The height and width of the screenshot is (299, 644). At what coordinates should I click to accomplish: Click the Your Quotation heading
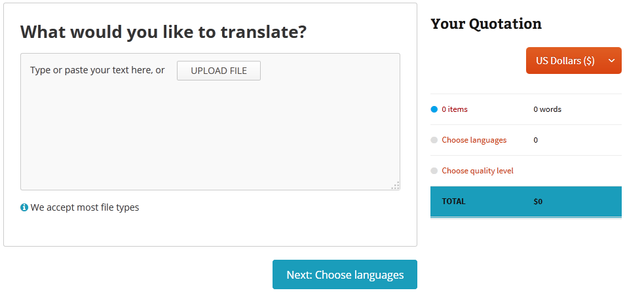486,24
